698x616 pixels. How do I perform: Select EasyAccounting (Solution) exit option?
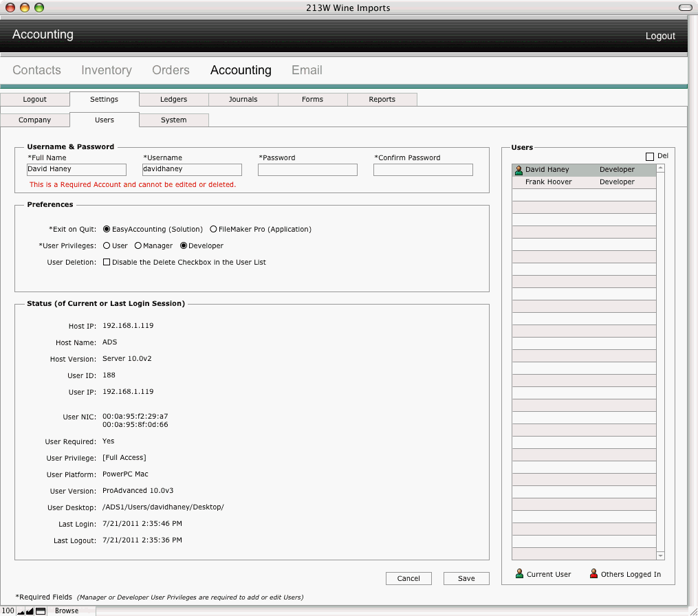(107, 229)
